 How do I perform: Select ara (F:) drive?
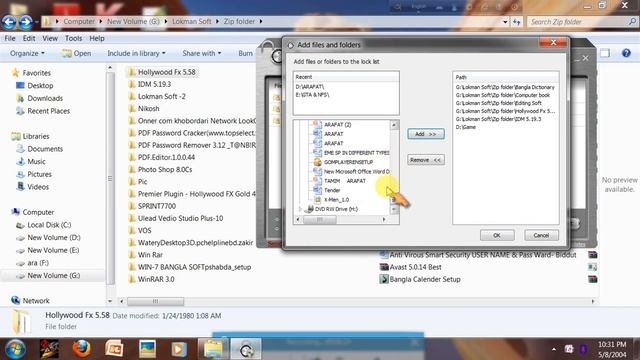(38, 263)
